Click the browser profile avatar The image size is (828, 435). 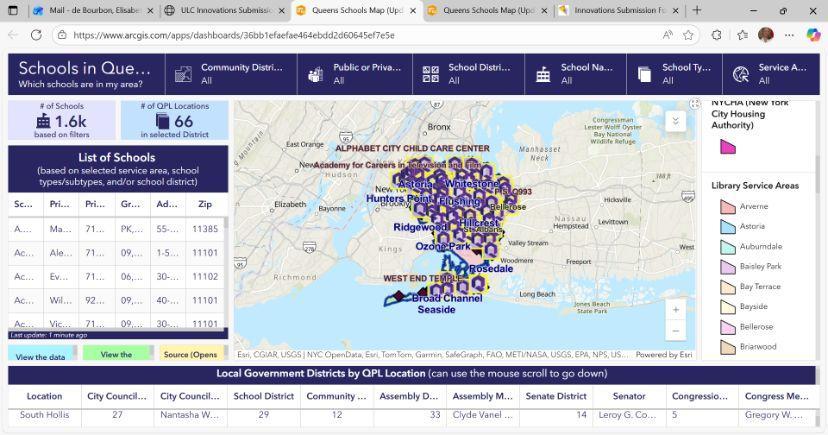[766, 34]
